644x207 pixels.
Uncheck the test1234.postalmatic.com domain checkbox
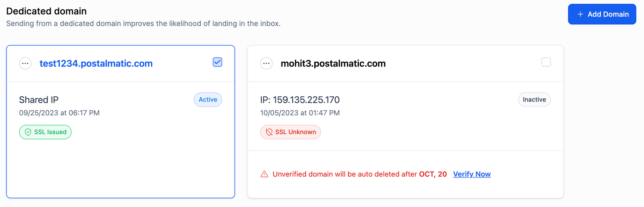point(218,62)
